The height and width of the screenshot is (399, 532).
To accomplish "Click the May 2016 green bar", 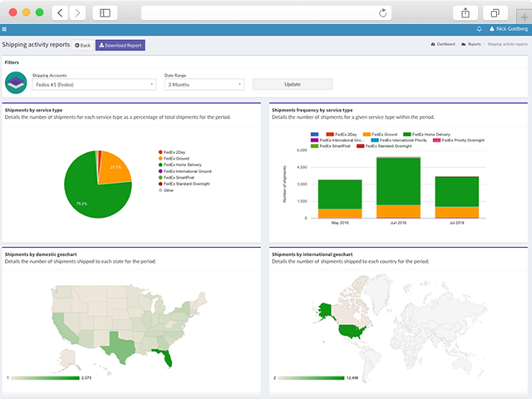I will pyautogui.click(x=340, y=195).
